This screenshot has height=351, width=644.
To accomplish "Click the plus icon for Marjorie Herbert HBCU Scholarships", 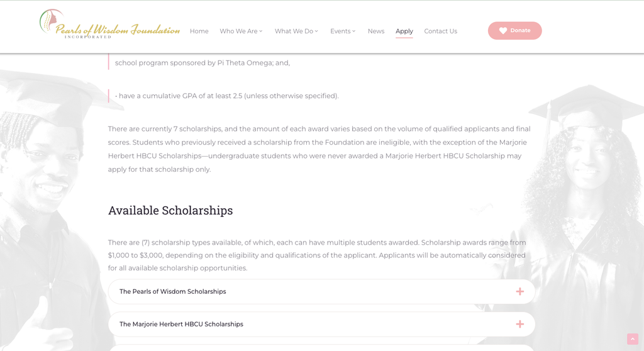I will (520, 325).
